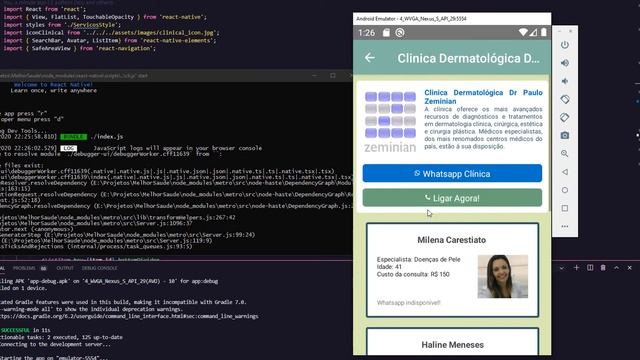
Task: Open the terminal selector dropdown chevron
Action: click(562, 268)
